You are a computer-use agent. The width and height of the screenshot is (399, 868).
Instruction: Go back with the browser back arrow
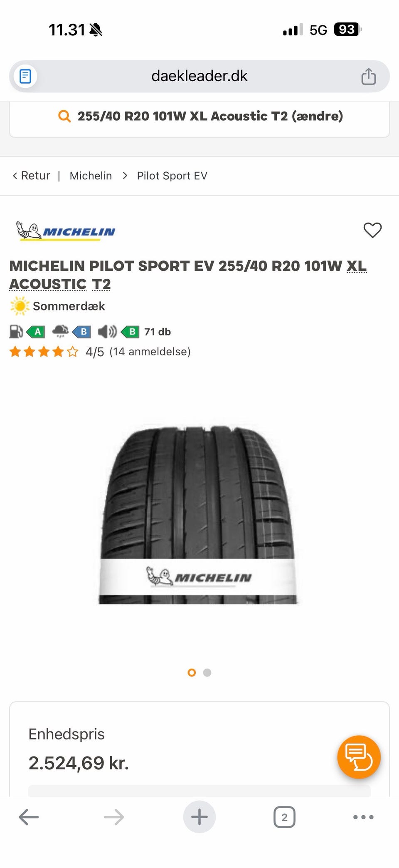click(x=29, y=817)
